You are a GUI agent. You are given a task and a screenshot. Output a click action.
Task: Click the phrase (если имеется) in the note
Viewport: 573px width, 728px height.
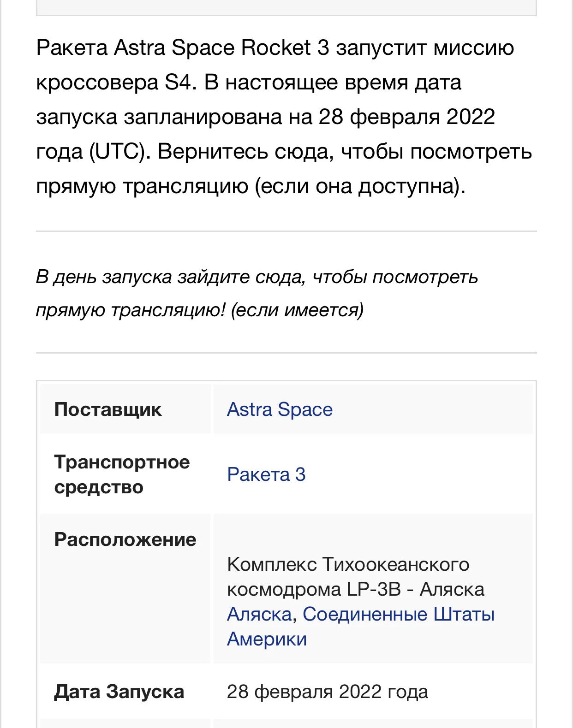point(297,310)
